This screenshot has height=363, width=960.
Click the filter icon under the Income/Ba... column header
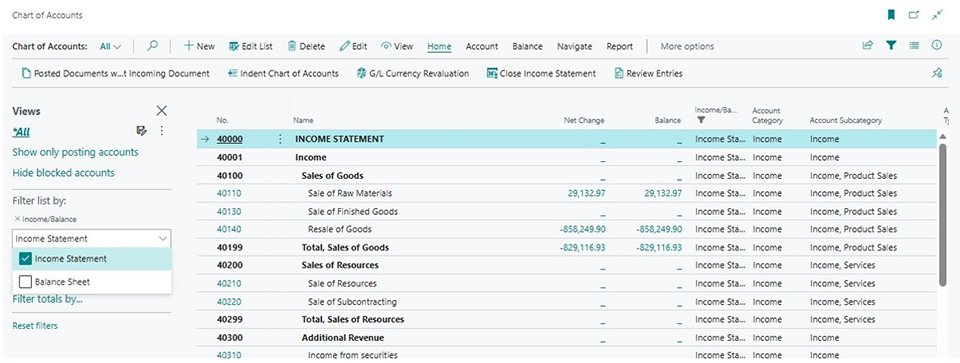pyautogui.click(x=700, y=121)
